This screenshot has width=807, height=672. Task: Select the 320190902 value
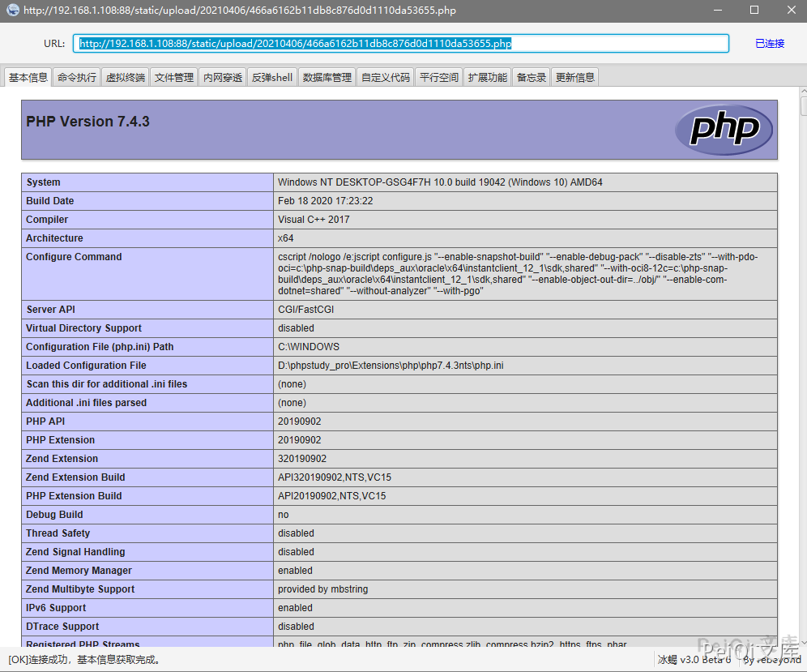tap(302, 458)
